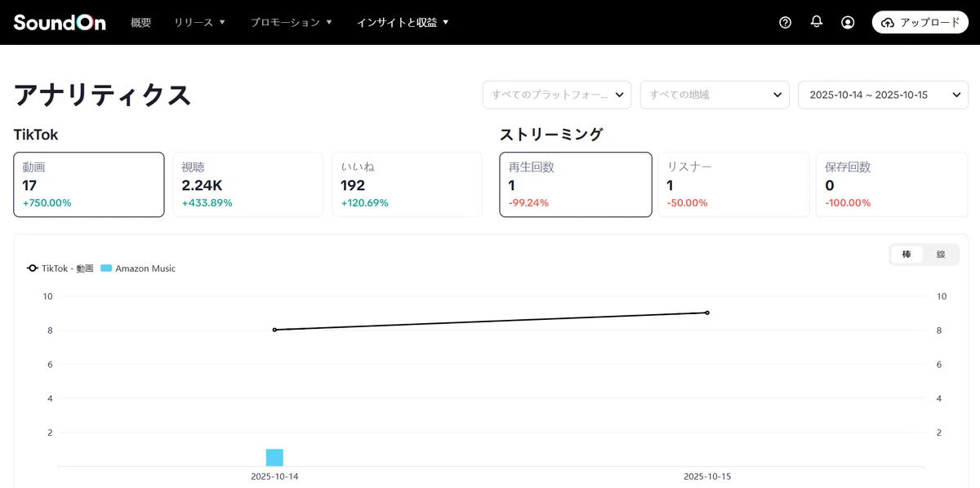
Task: Go to the 概要 overview page
Action: click(141, 23)
